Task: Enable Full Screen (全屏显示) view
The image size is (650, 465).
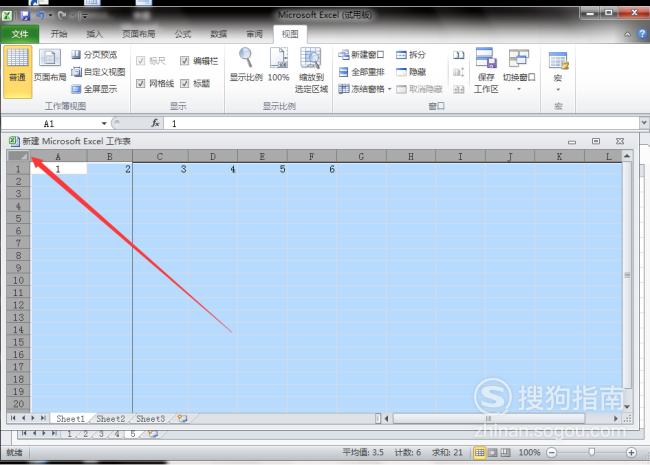Action: pyautogui.click(x=95, y=89)
